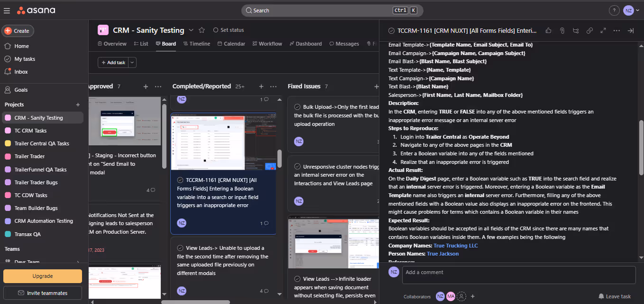Toggle completion on TCCRM-1161 board card
This screenshot has height=304, width=644.
[180, 180]
